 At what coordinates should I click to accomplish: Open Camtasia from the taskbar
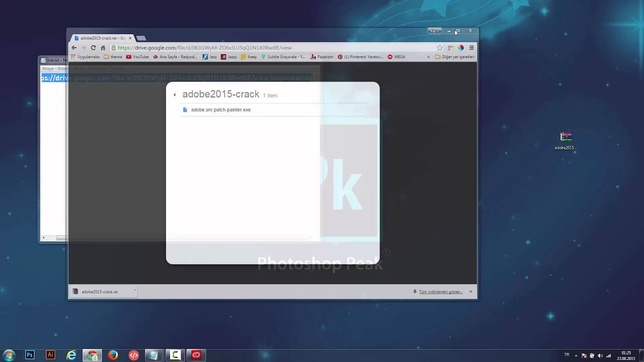tap(175, 355)
